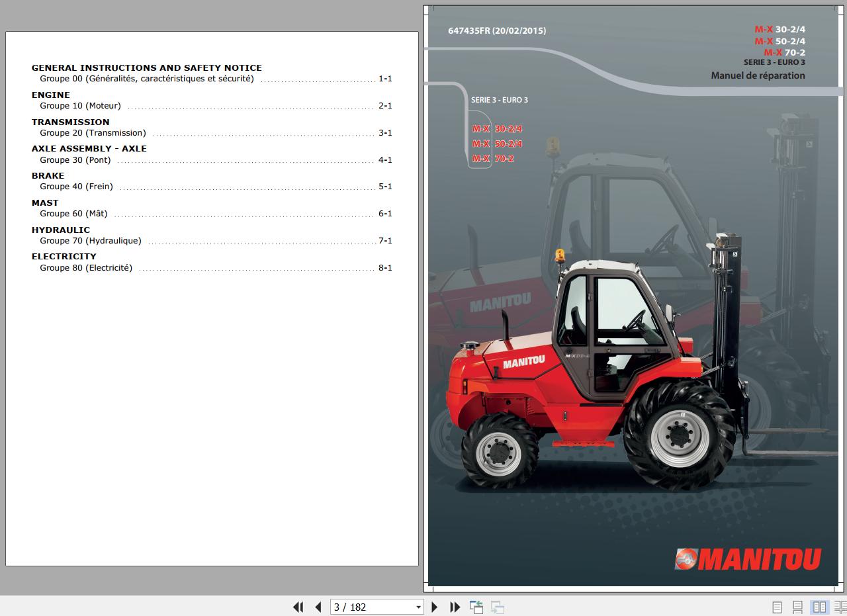This screenshot has height=616, width=847.
Task: Jump to last page button
Action: click(455, 607)
